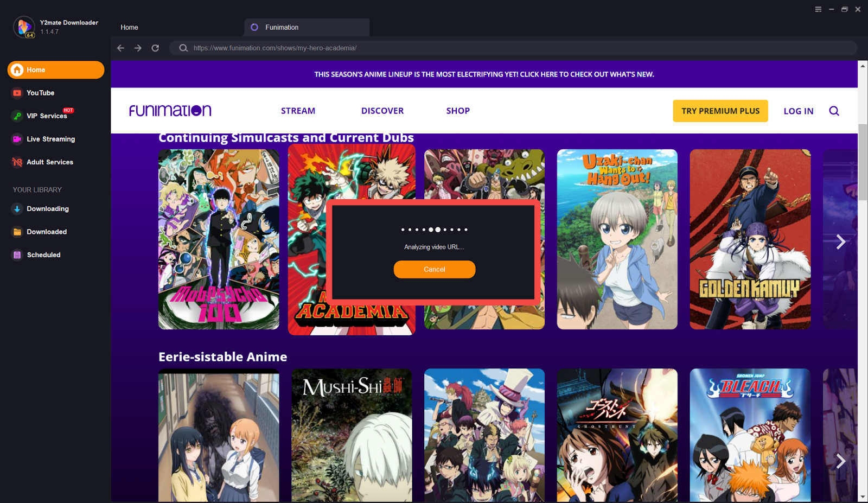
Task: Reload the page with refresh icon
Action: tap(155, 48)
